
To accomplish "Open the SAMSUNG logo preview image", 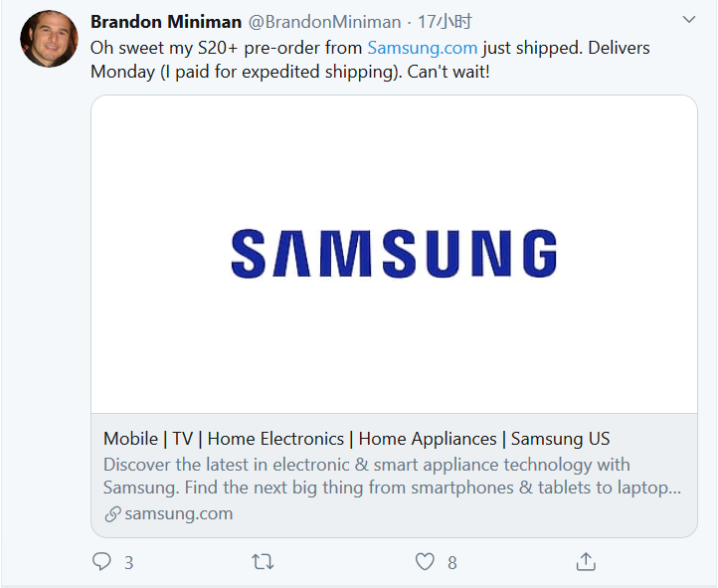I will [394, 254].
